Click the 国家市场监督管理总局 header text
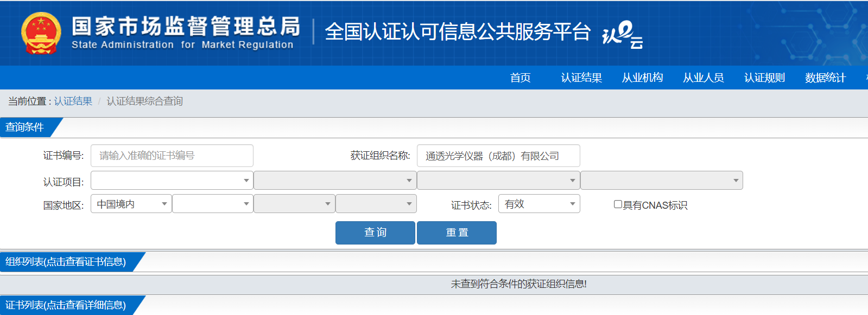This screenshot has height=315, width=868. [x=186, y=26]
